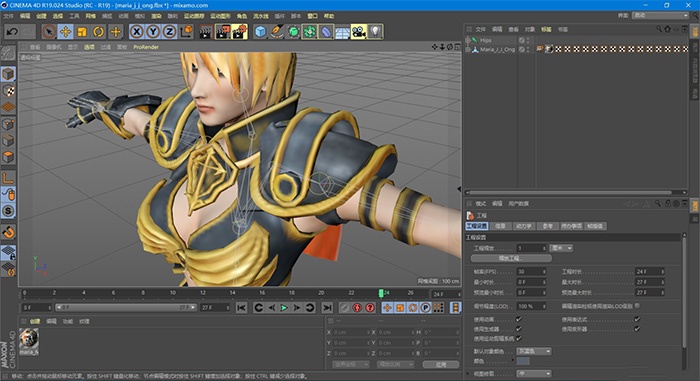This screenshot has height=381, width=700.
Task: Click the green array modeling icon
Action: pyautogui.click(x=310, y=32)
